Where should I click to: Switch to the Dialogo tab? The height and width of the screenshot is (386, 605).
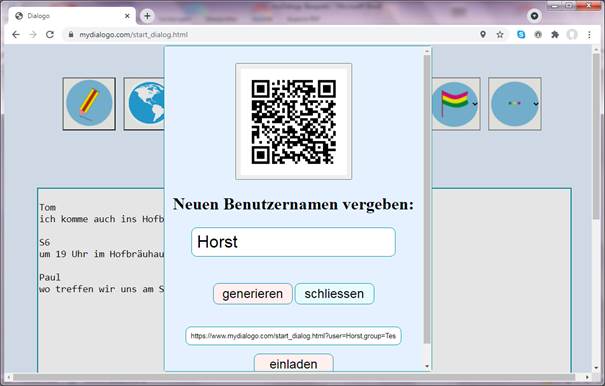72,16
